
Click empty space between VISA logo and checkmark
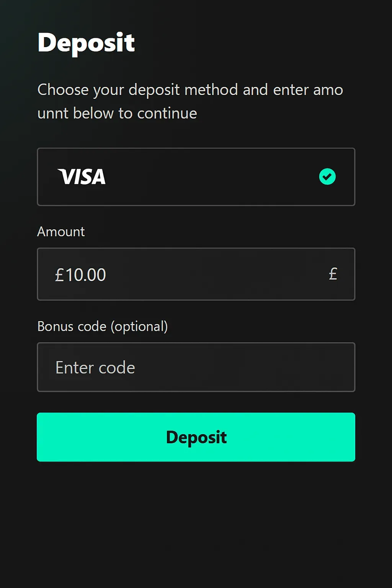click(x=211, y=177)
